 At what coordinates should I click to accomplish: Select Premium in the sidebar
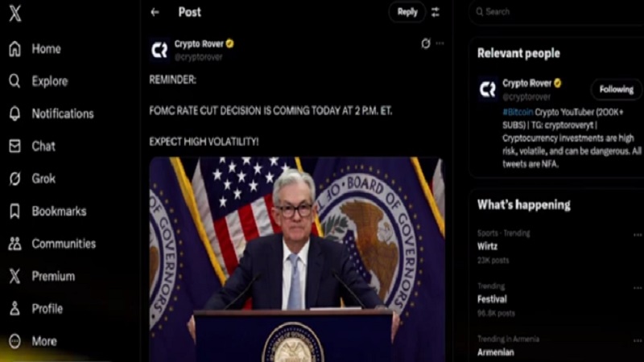coord(42,276)
